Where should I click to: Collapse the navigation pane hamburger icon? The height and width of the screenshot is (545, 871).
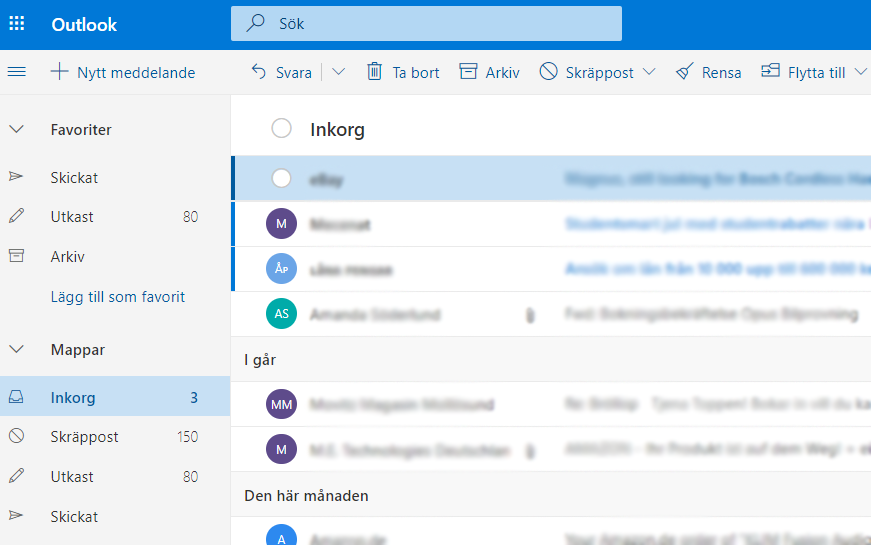[x=17, y=72]
